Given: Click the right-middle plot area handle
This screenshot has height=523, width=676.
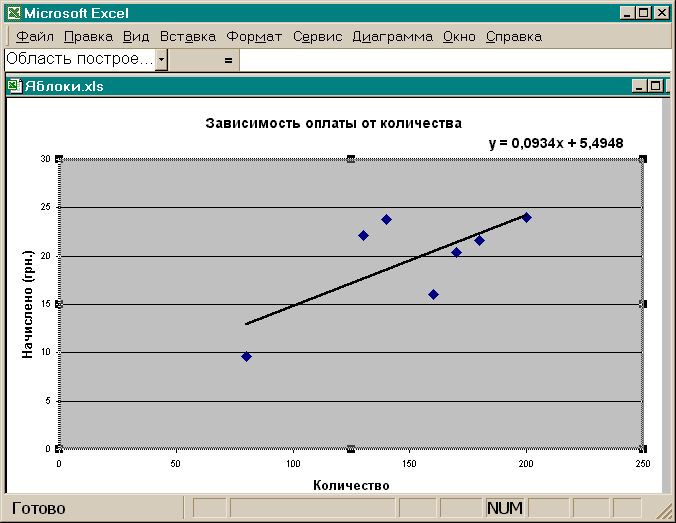Looking at the screenshot, I should click(x=643, y=304).
